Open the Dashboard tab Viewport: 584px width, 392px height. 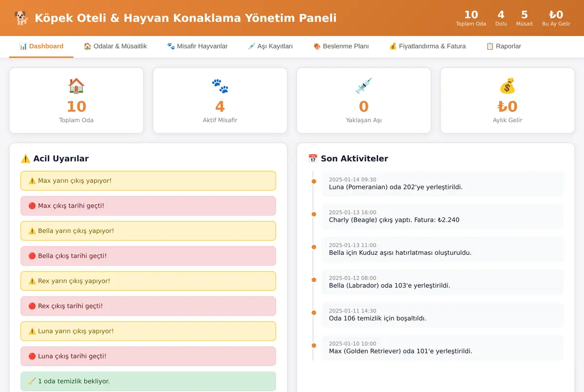tap(41, 46)
